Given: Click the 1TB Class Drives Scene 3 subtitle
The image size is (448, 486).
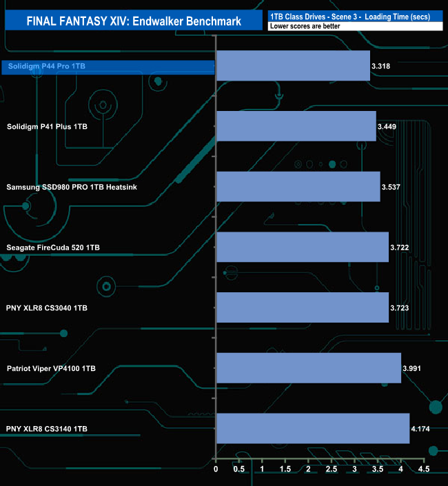Looking at the screenshot, I should pos(350,17).
